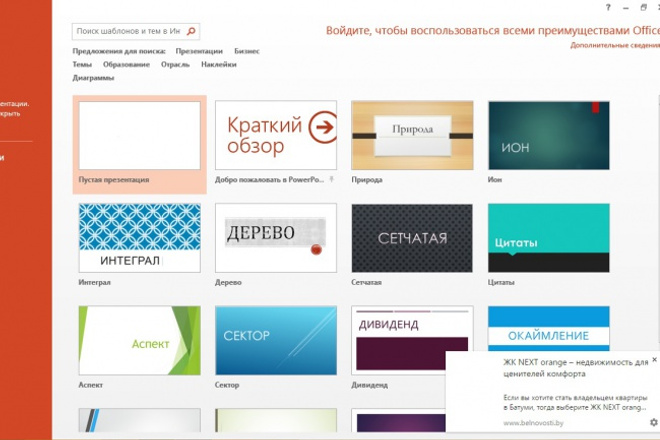Click the Цитаты caption below thumbnail
The image size is (660, 440).
tap(501, 283)
